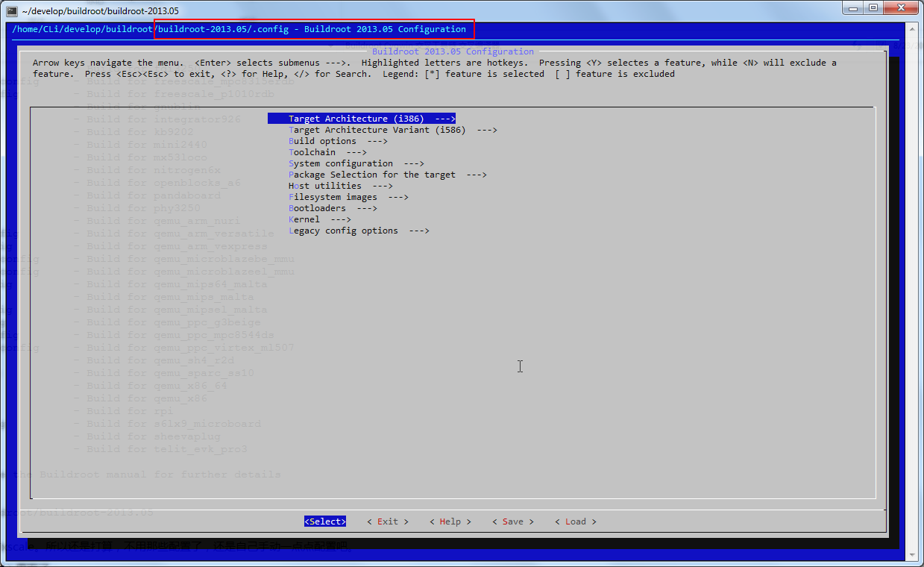
Task: Open Kernel submenu
Action: pyautogui.click(x=320, y=219)
